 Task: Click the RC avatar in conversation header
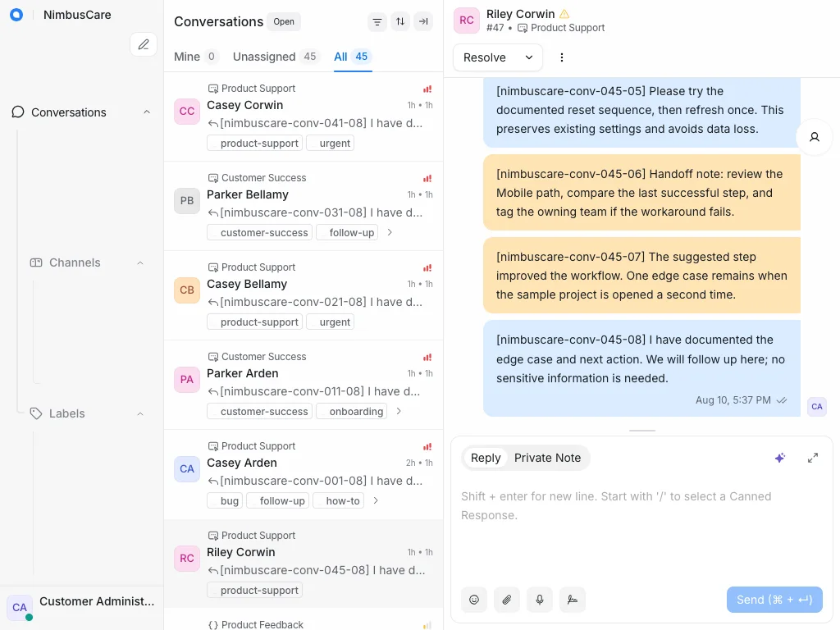click(x=466, y=21)
